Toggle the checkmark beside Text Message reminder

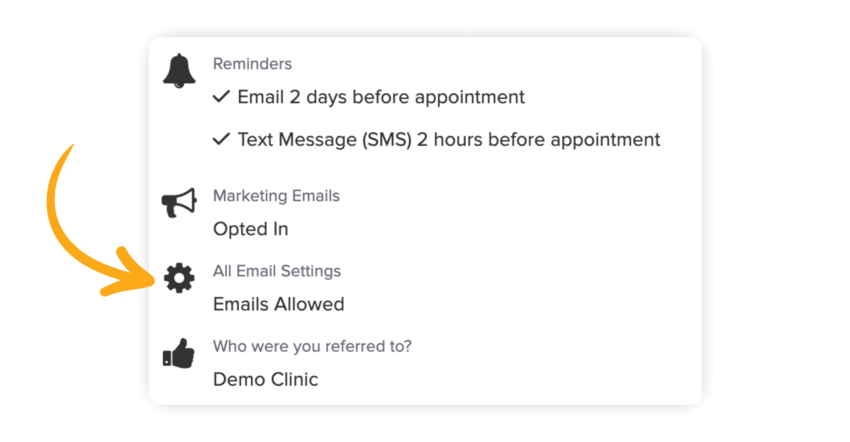pyautogui.click(x=222, y=140)
